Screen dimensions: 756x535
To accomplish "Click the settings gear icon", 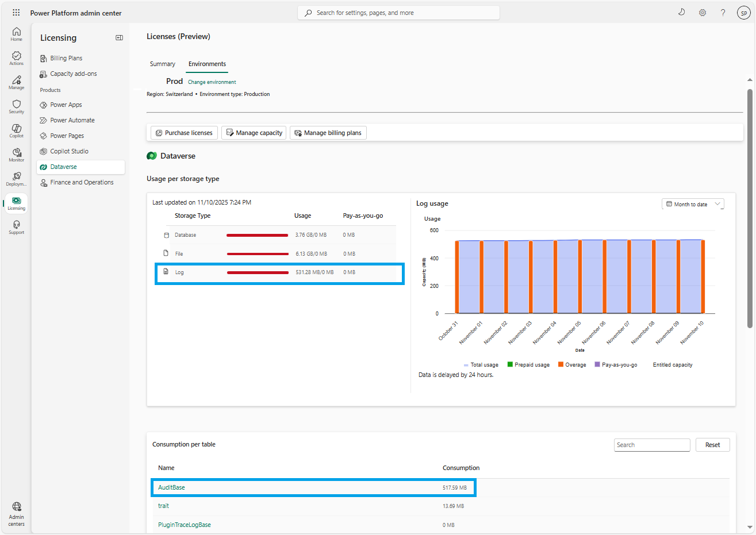I will (x=703, y=13).
